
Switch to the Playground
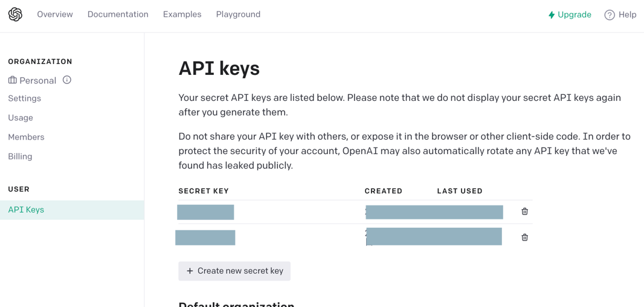coord(238,15)
